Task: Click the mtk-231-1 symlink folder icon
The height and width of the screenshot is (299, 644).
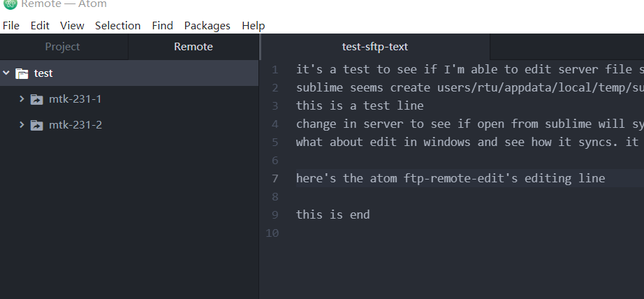Action: (x=36, y=99)
